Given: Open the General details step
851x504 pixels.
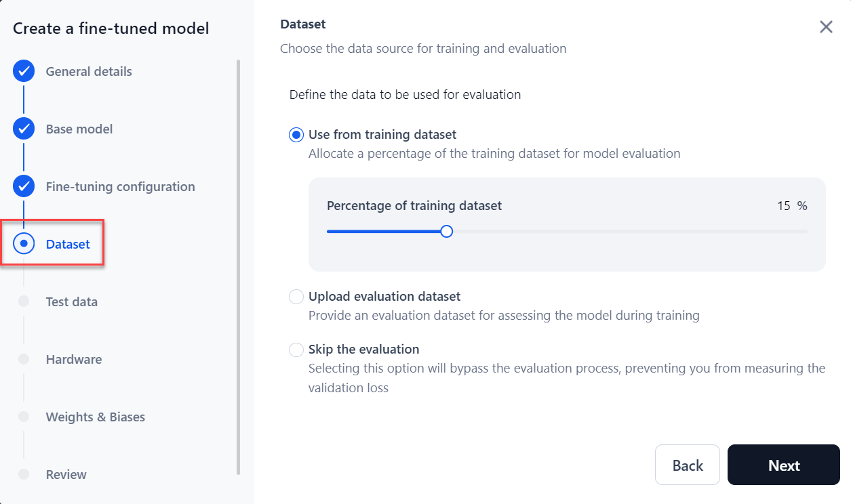Looking at the screenshot, I should coord(89,71).
